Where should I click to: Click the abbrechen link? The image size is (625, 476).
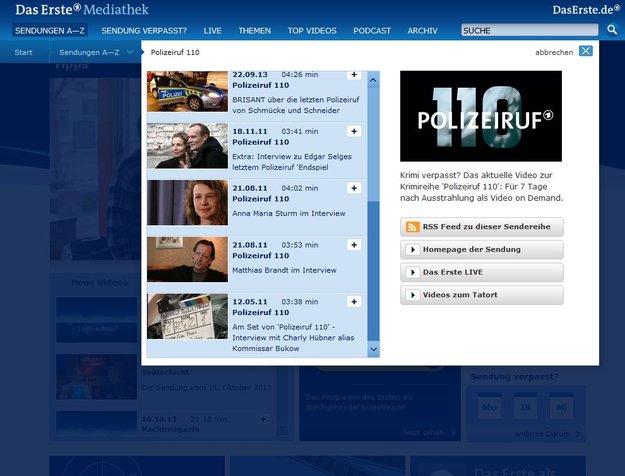[554, 52]
